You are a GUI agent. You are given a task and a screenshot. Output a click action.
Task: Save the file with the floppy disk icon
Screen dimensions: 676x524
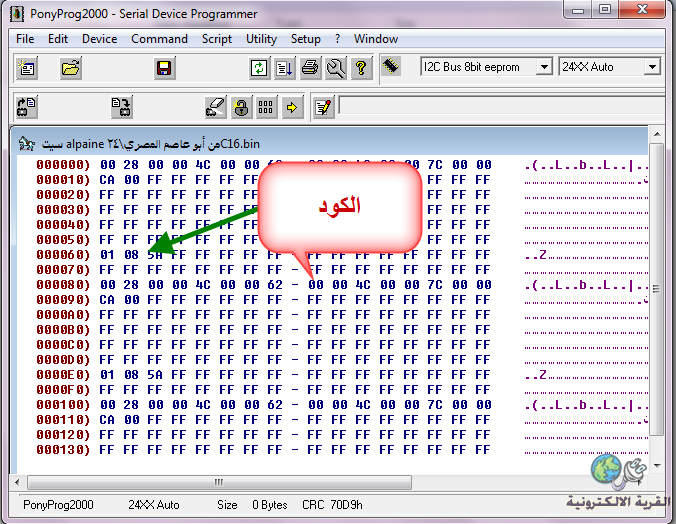[164, 68]
